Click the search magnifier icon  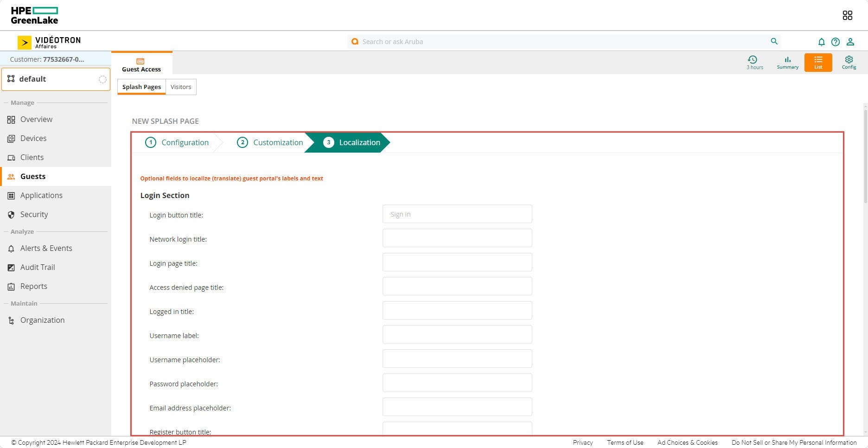click(774, 41)
